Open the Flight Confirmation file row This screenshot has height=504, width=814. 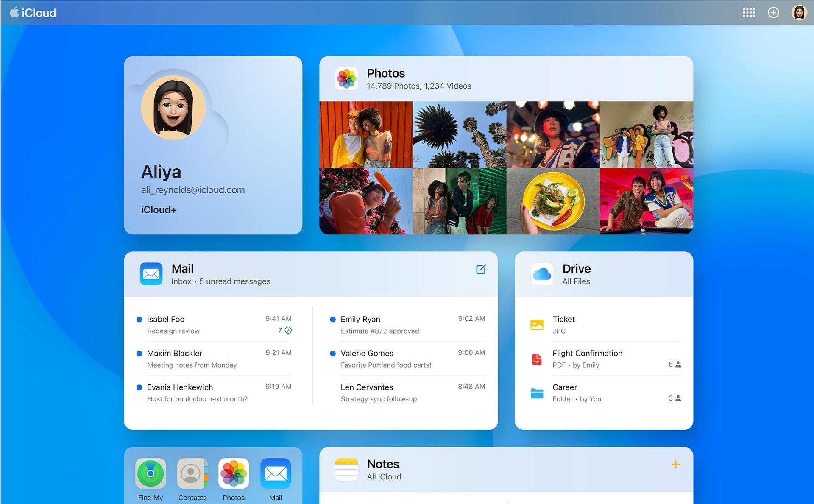pyautogui.click(x=606, y=359)
